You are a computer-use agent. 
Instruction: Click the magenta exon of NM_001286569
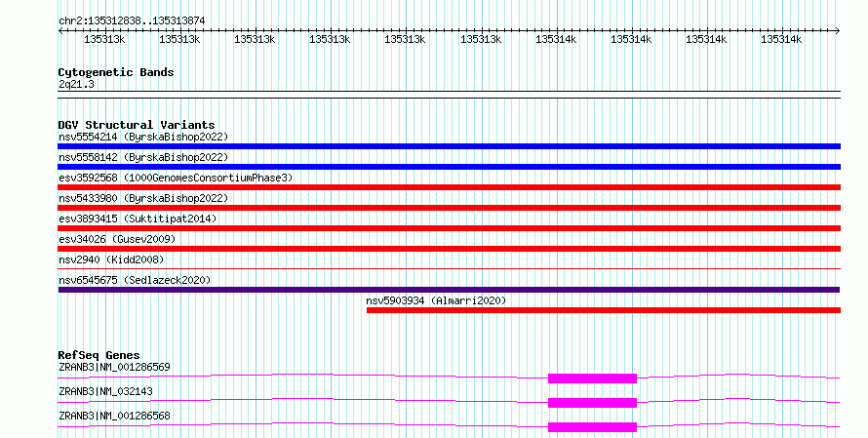point(592,378)
